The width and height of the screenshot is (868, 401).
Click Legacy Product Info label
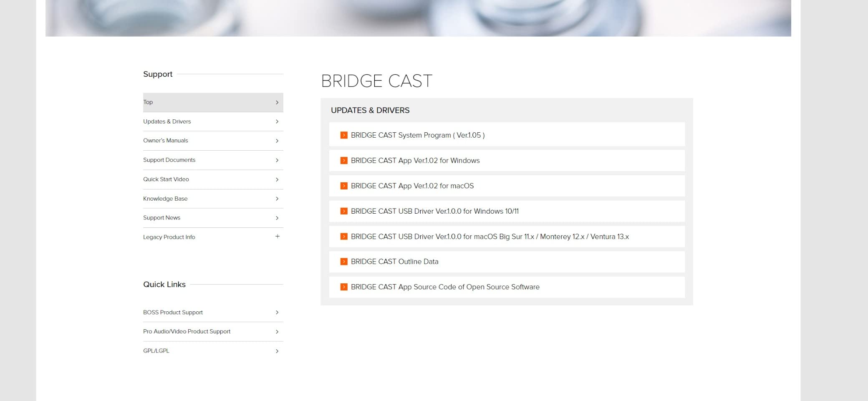click(x=169, y=237)
